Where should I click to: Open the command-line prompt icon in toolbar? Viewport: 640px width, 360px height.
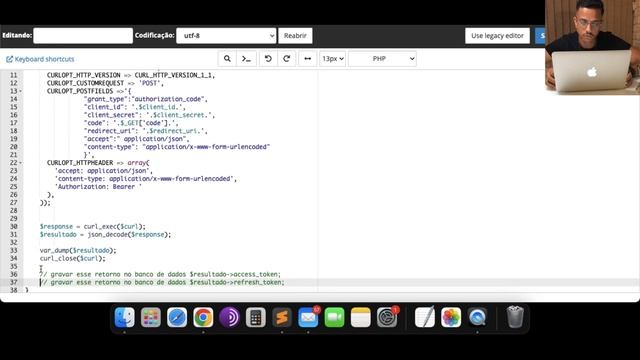tap(246, 59)
